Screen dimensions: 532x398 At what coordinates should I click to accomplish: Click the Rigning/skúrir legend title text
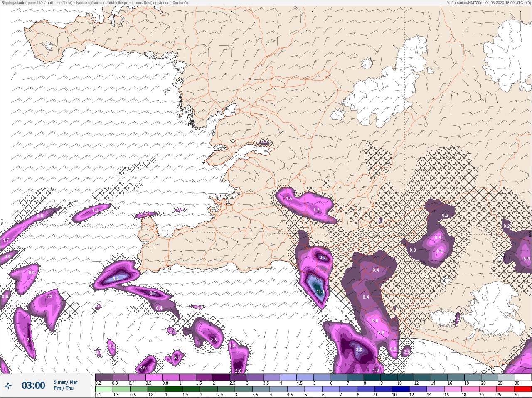tap(94, 2)
